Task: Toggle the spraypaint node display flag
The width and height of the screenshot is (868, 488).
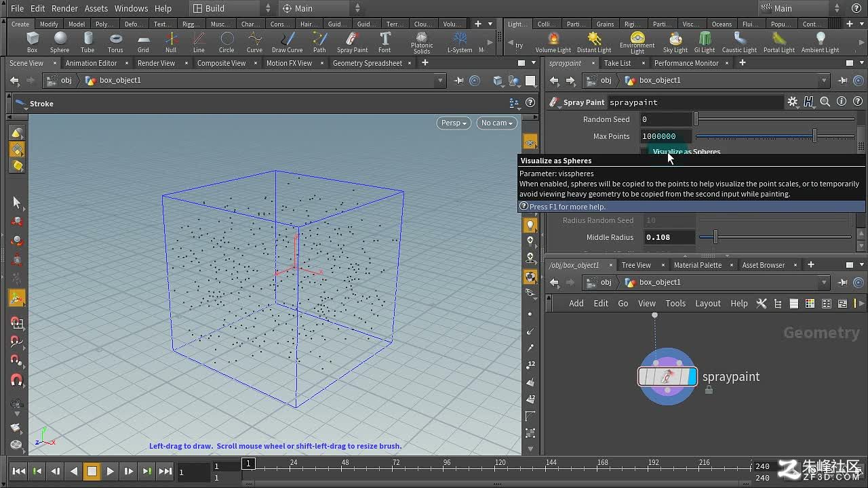Action: (x=692, y=376)
